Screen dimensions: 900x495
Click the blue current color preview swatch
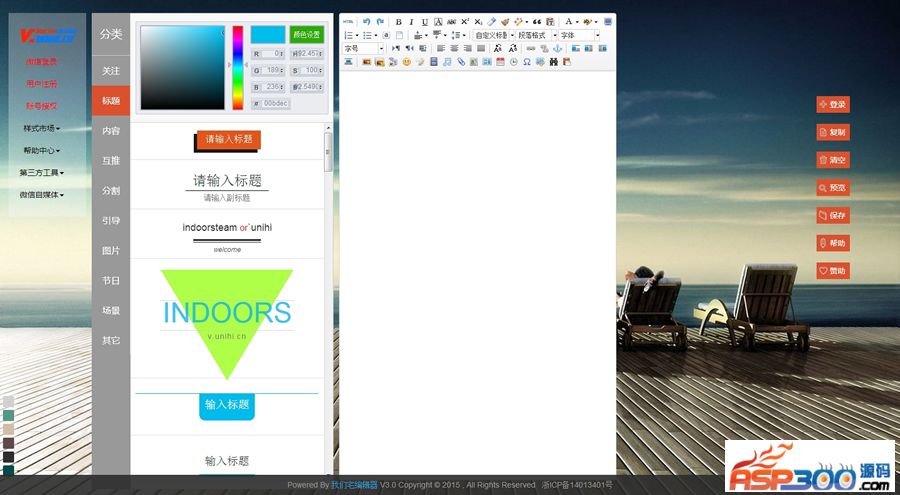click(x=268, y=34)
